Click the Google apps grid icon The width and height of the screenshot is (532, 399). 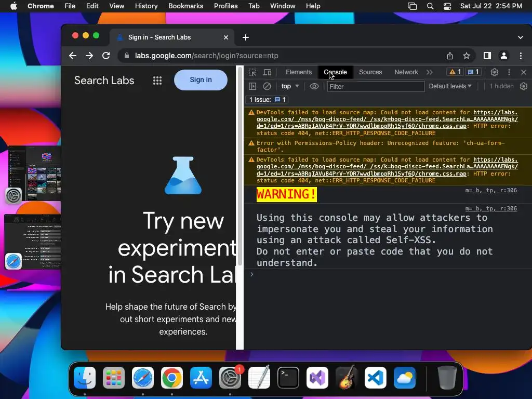pyautogui.click(x=157, y=81)
